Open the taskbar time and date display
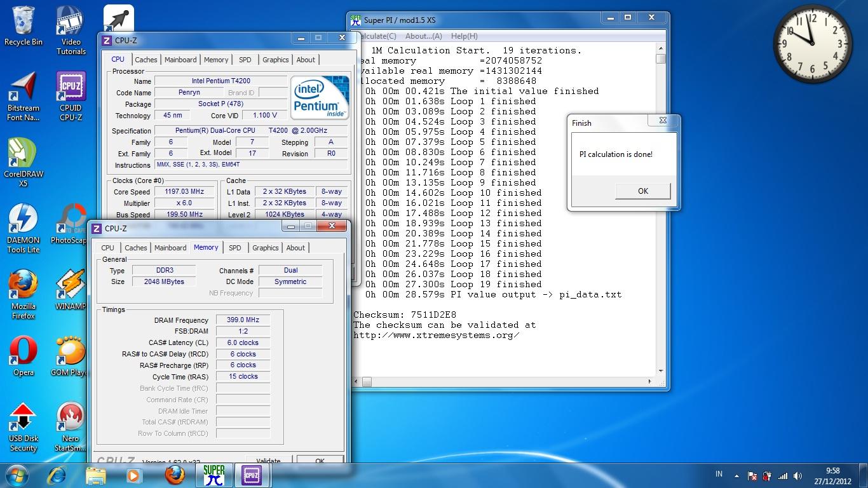The height and width of the screenshot is (488, 868). (832, 475)
